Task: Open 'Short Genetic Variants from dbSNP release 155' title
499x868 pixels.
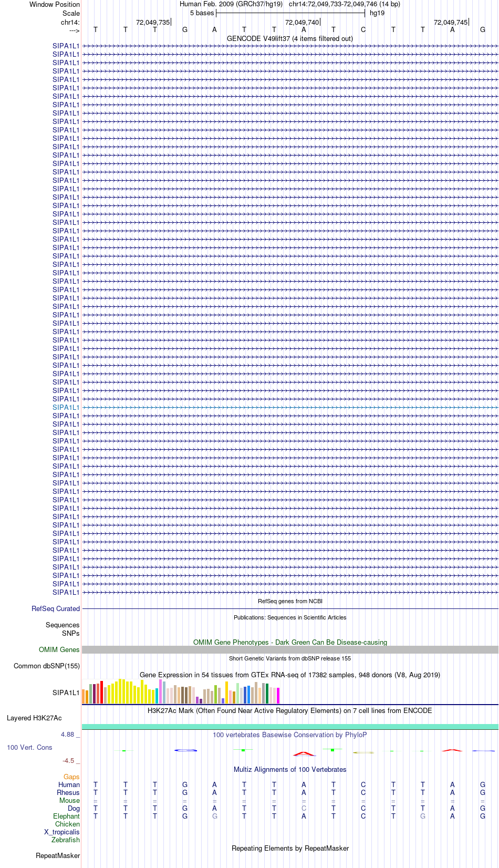Action: tap(290, 659)
